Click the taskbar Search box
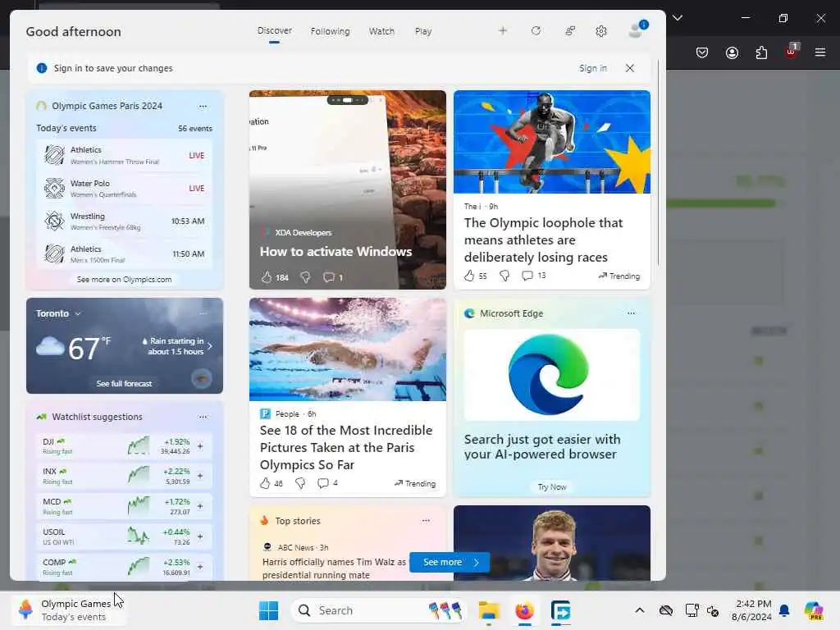Viewport: 840px width, 630px height. [x=378, y=610]
